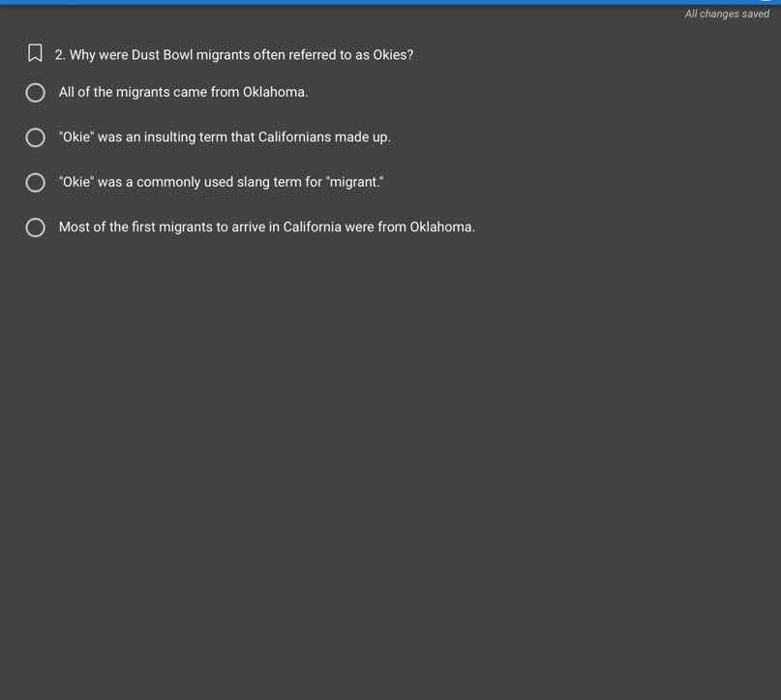Image resolution: width=781 pixels, height=700 pixels.
Task: Select radio button for "All of the migrants came from Oklahoma"
Action: click(x=35, y=93)
